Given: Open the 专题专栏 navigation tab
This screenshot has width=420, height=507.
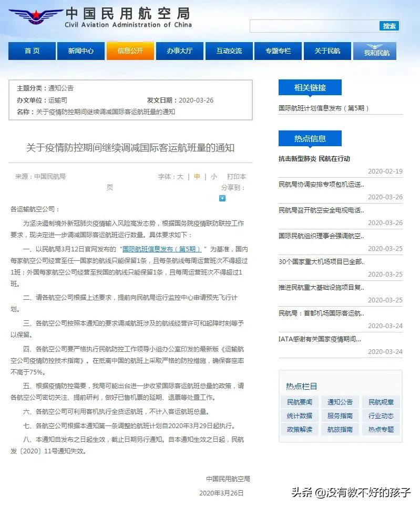Looking at the screenshot, I should [278, 51].
